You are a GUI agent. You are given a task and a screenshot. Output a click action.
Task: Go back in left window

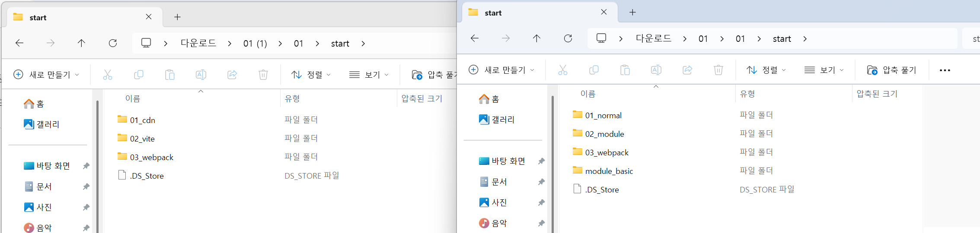[x=19, y=43]
